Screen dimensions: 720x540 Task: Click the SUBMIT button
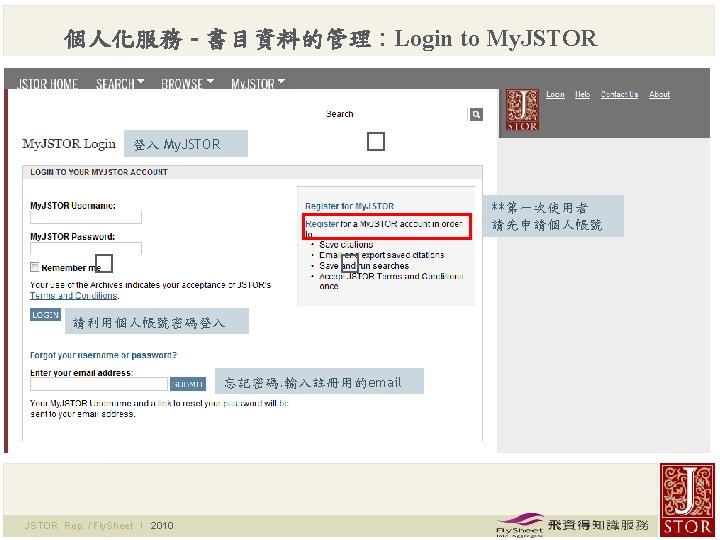pos(188,384)
